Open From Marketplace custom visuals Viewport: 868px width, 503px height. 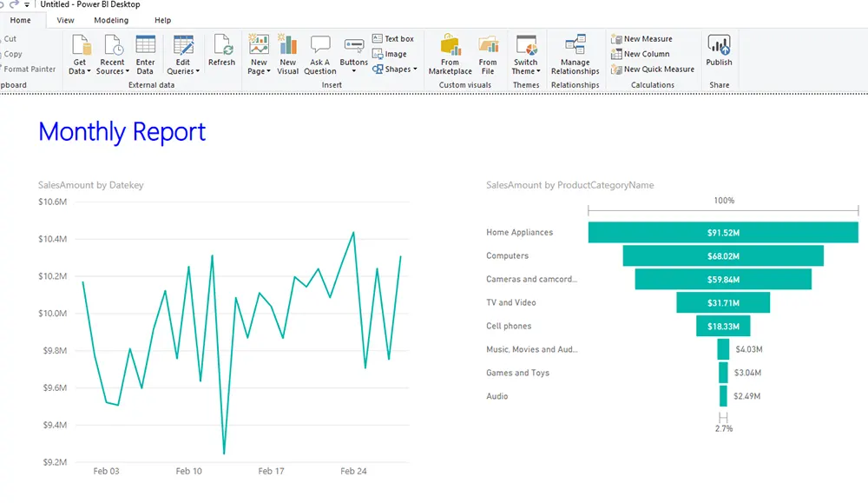click(450, 47)
